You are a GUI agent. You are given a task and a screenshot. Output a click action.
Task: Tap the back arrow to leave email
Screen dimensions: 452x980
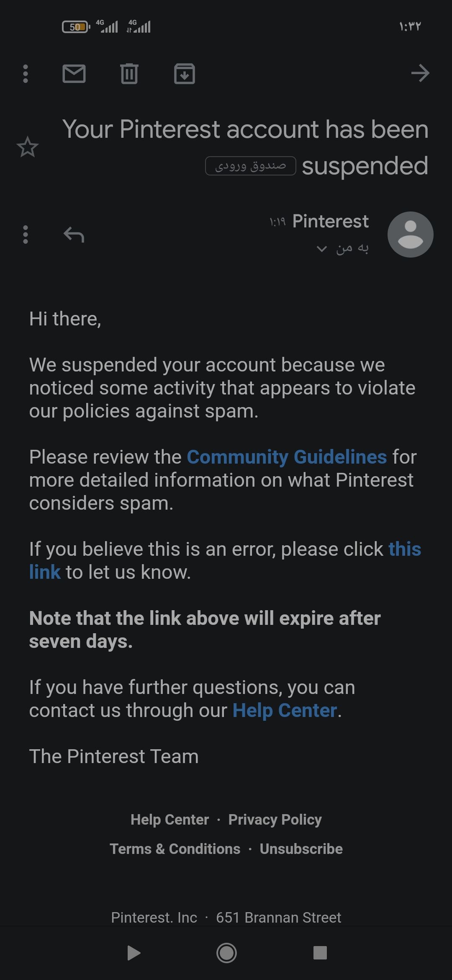(x=420, y=73)
